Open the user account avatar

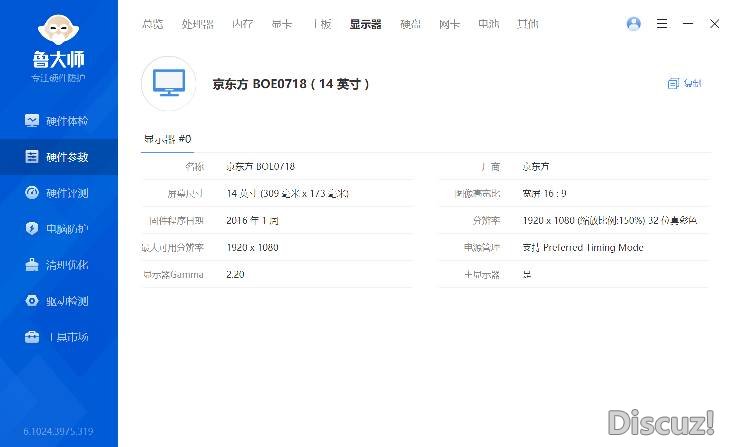coord(634,24)
